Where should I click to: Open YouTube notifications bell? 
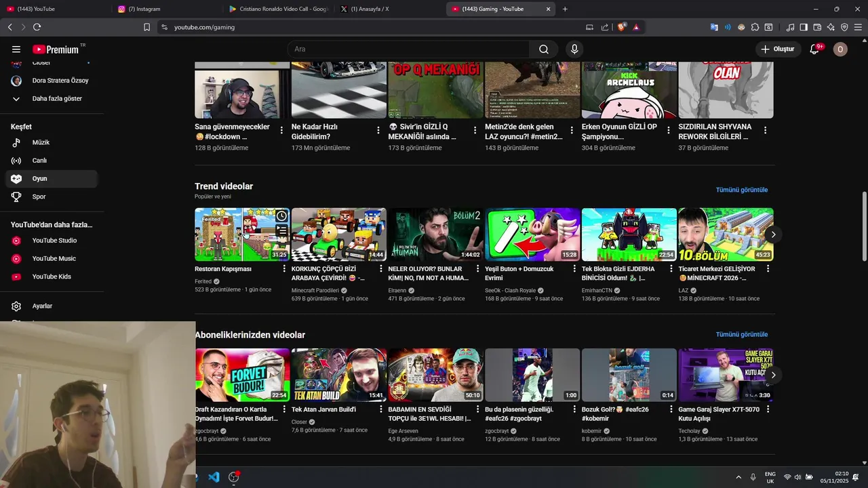pos(815,49)
